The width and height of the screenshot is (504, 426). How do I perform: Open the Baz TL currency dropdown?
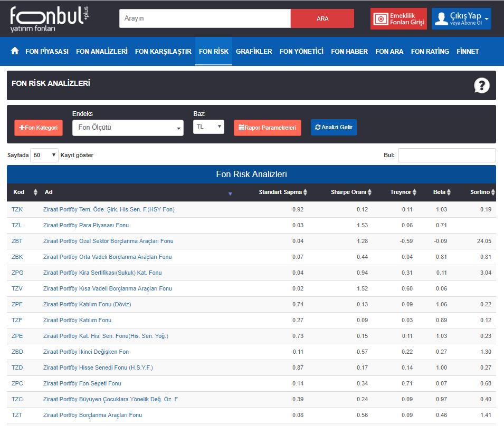pos(208,127)
